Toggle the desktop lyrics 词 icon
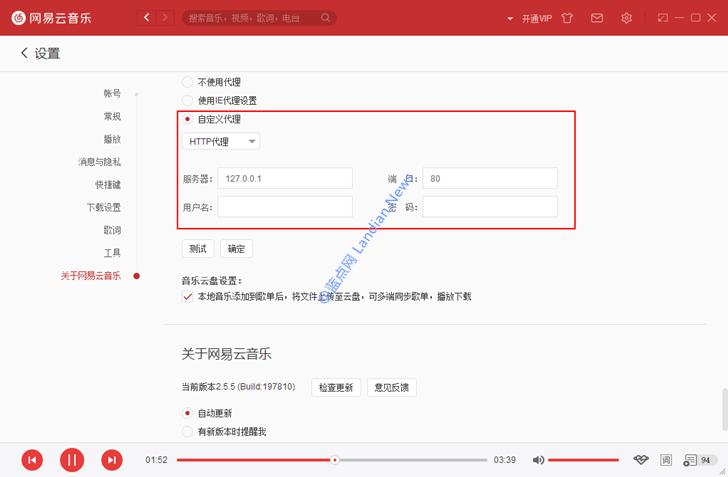 666,460
